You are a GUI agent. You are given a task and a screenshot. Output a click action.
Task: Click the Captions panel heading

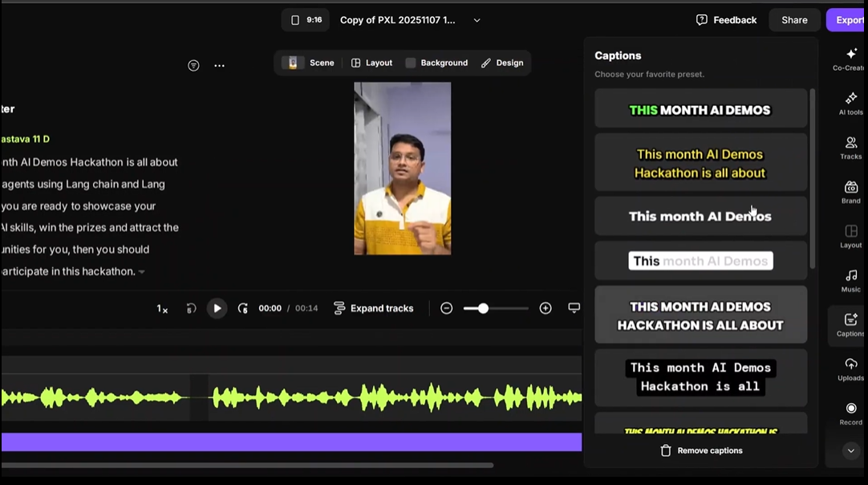point(618,55)
